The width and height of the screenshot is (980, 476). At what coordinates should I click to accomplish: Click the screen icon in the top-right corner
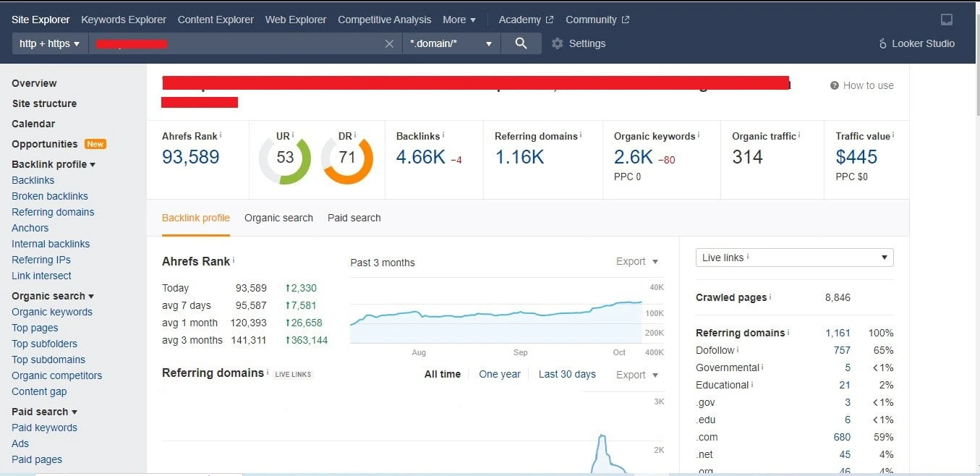click(x=946, y=20)
